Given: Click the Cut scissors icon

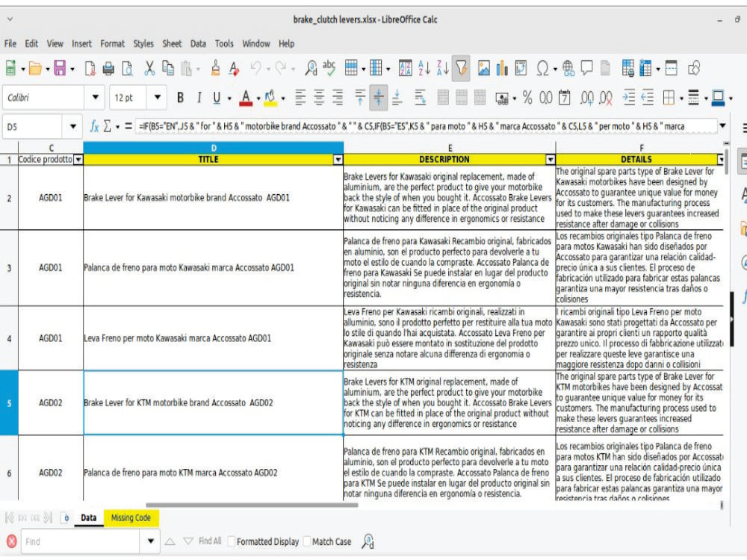Looking at the screenshot, I should [x=149, y=68].
